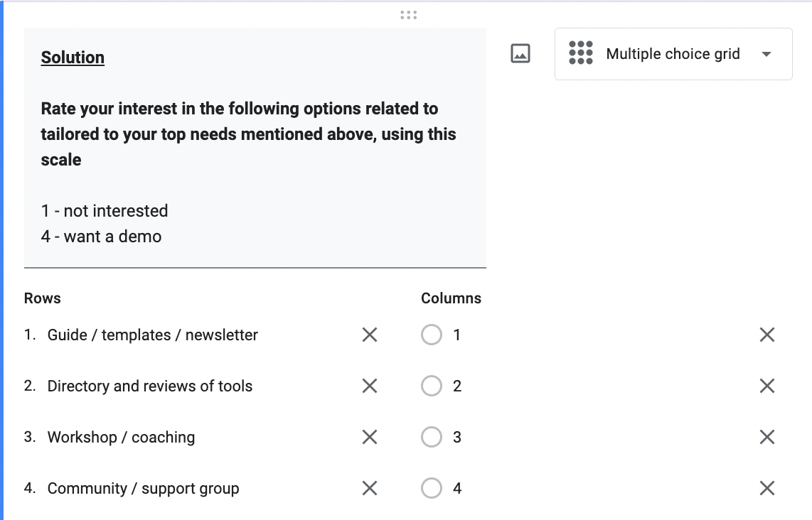The image size is (812, 520).
Task: Select the radio button for column 1
Action: tap(432, 335)
